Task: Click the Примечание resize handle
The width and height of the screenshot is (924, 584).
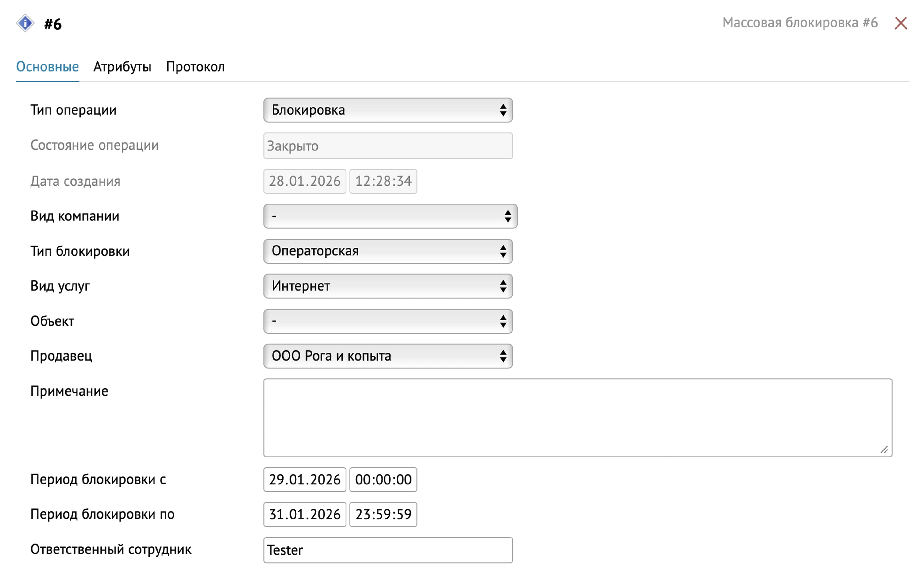Action: [884, 449]
